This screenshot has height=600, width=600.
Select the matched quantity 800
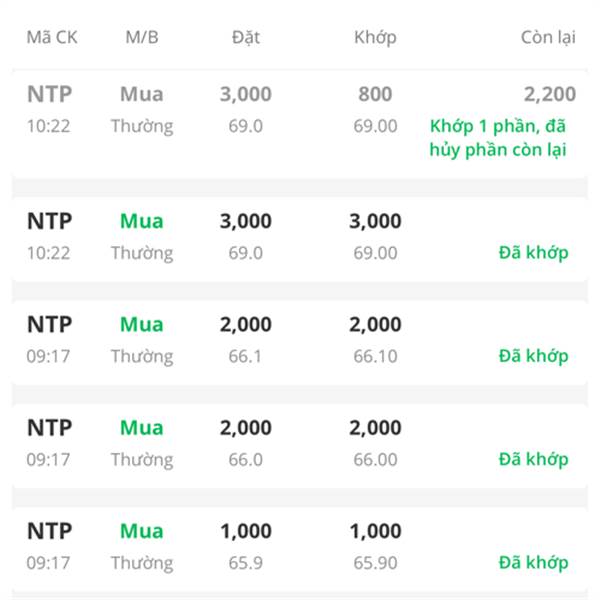[375, 95]
